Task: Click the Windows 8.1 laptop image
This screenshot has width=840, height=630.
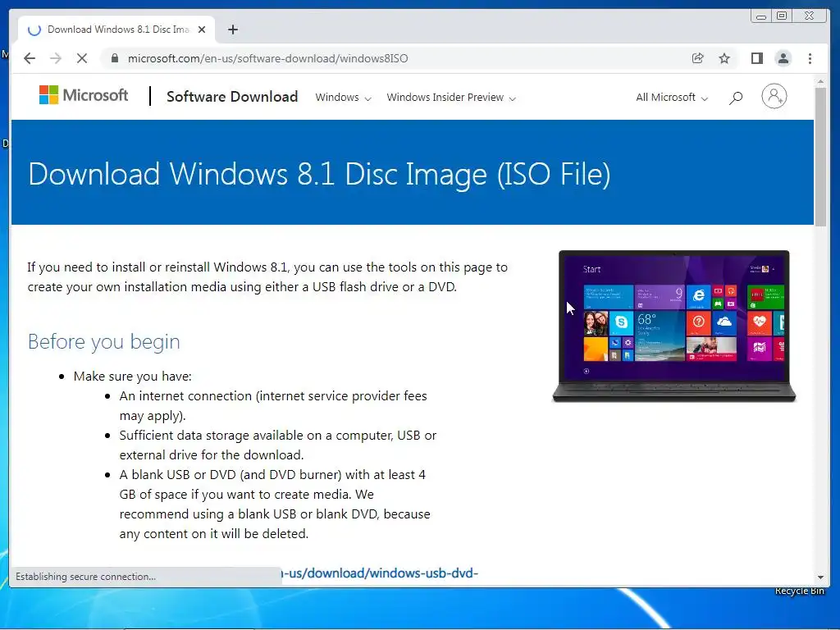Action: coord(674,326)
